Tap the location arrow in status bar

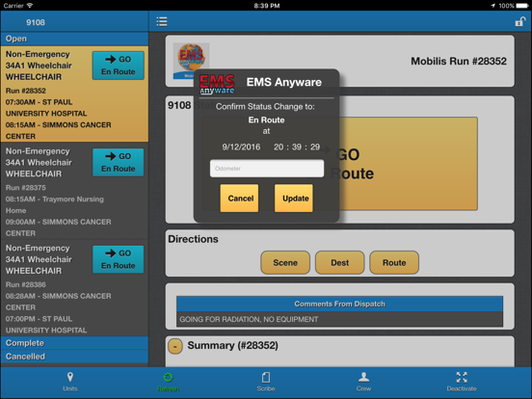[x=492, y=6]
